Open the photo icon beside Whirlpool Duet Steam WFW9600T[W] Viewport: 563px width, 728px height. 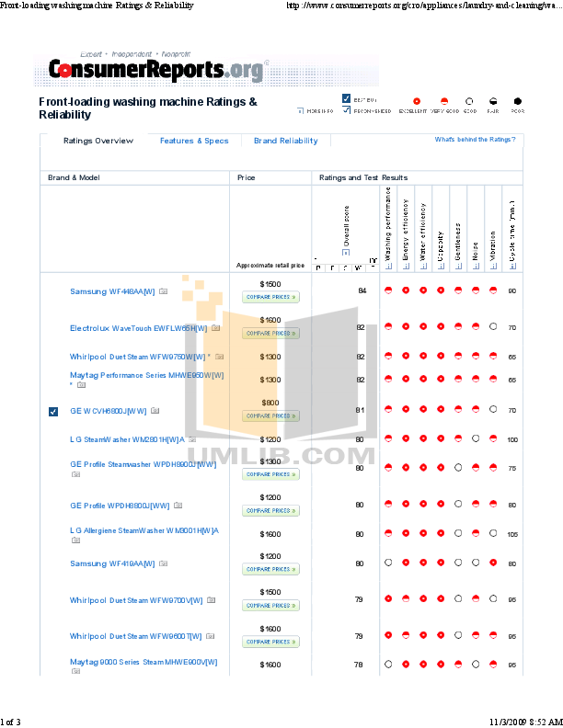pos(211,636)
